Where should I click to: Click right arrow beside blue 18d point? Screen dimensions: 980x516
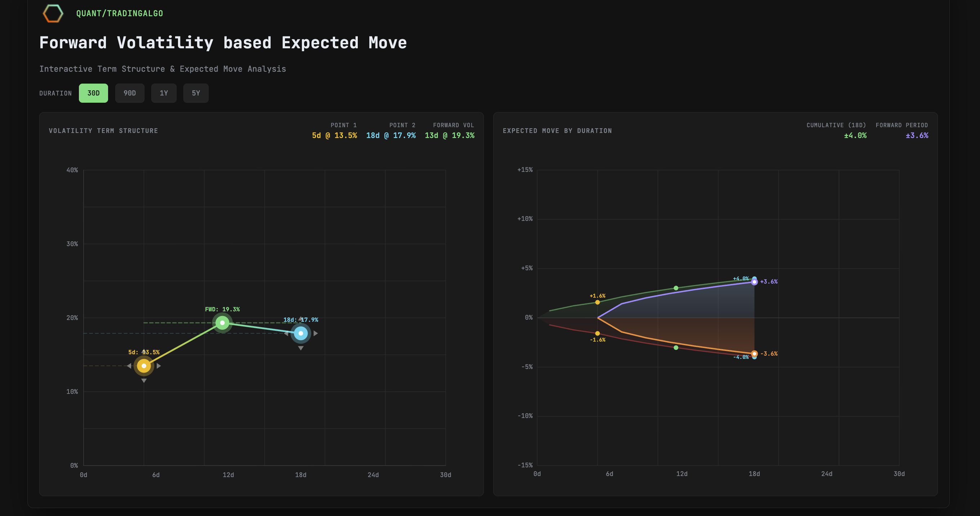[x=316, y=333]
